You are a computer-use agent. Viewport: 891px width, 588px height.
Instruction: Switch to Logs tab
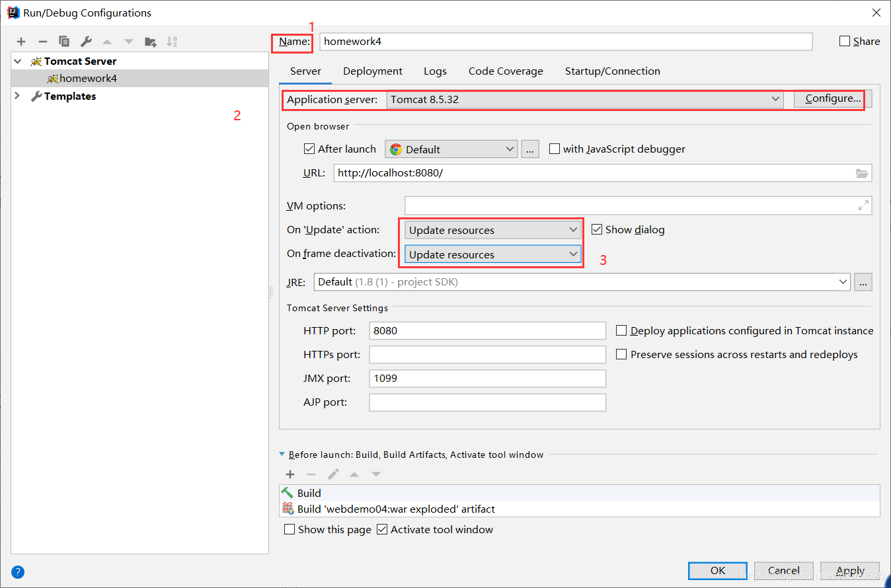[435, 71]
